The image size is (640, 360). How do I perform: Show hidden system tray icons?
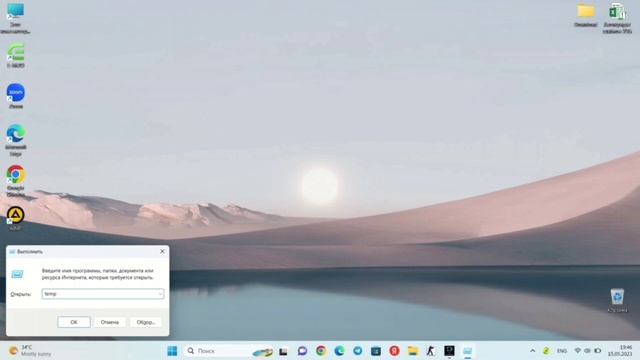[533, 351]
